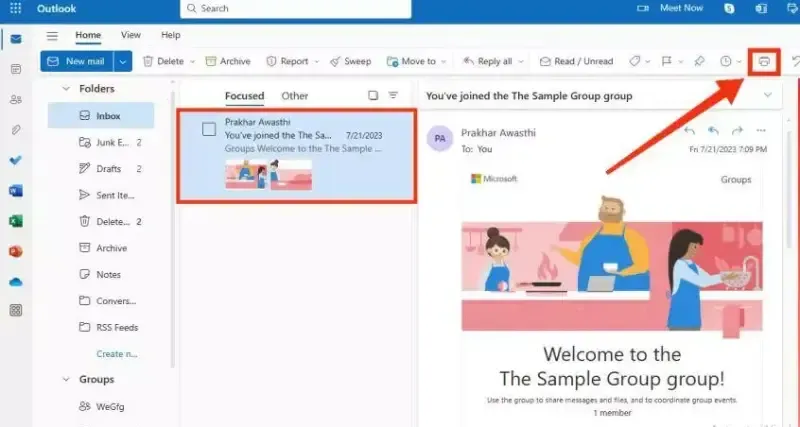Click the Print icon in toolbar
800x427 pixels.
[764, 62]
